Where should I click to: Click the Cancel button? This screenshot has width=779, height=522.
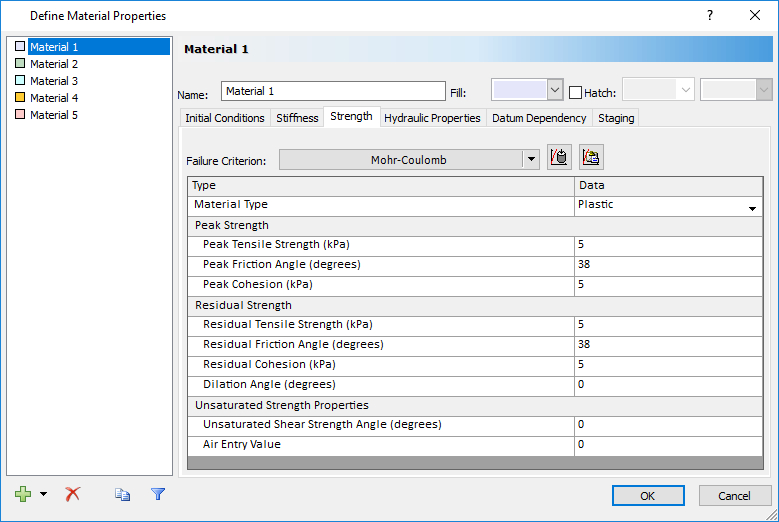coord(734,495)
